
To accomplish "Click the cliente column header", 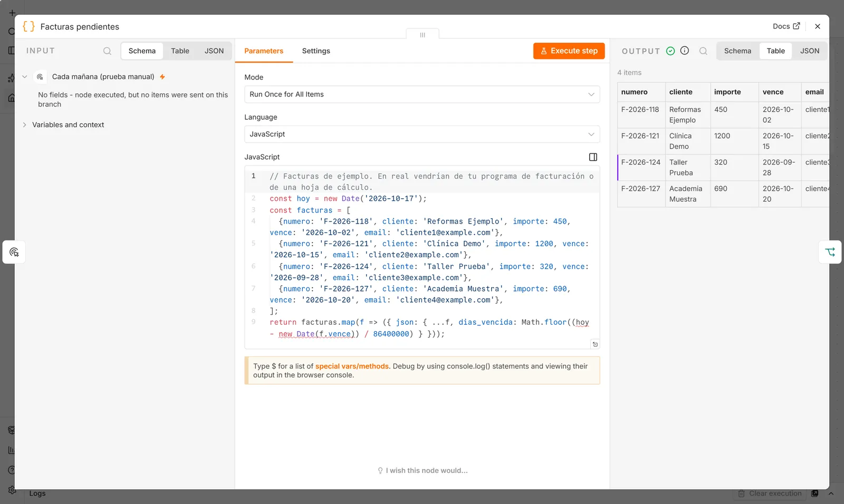I will click(x=687, y=92).
